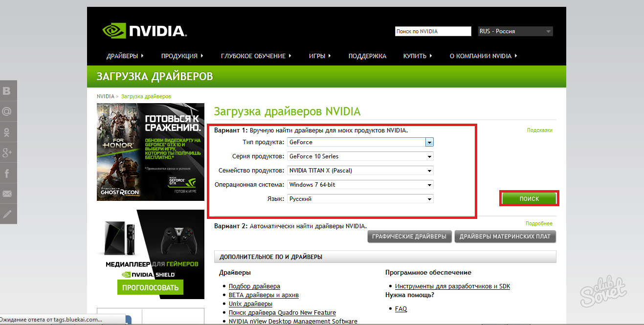The height and width of the screenshot is (325, 644).
Task: Click the pencil icon in the sidebar
Action: [x=7, y=214]
